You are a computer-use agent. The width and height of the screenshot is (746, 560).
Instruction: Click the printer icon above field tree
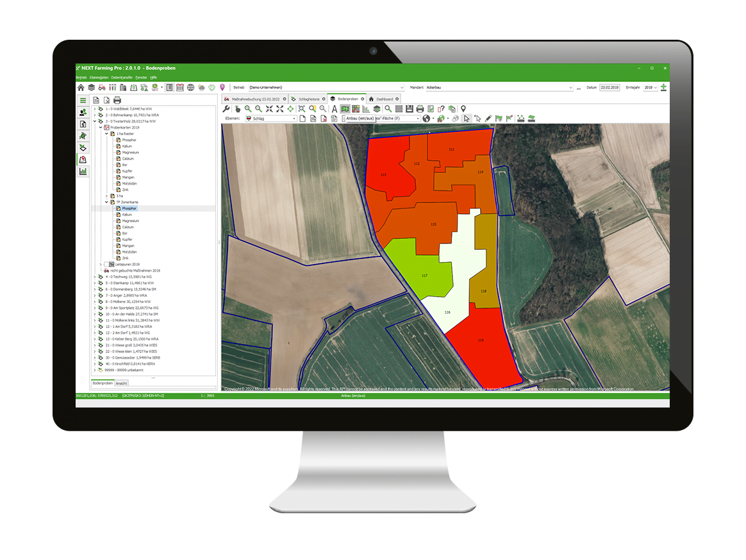pos(117,100)
